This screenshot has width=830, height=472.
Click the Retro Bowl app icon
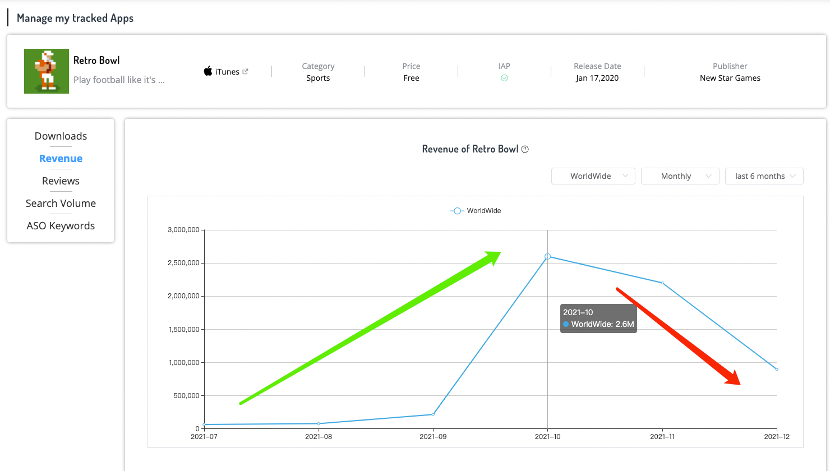click(x=42, y=71)
